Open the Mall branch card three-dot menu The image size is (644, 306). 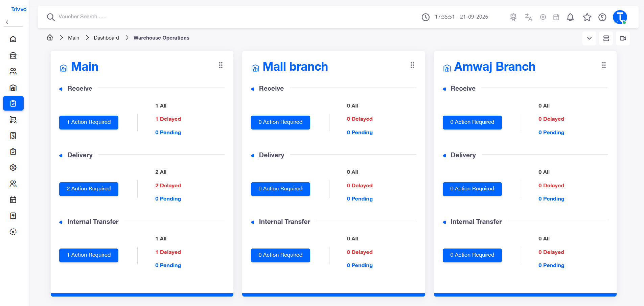pyautogui.click(x=412, y=65)
